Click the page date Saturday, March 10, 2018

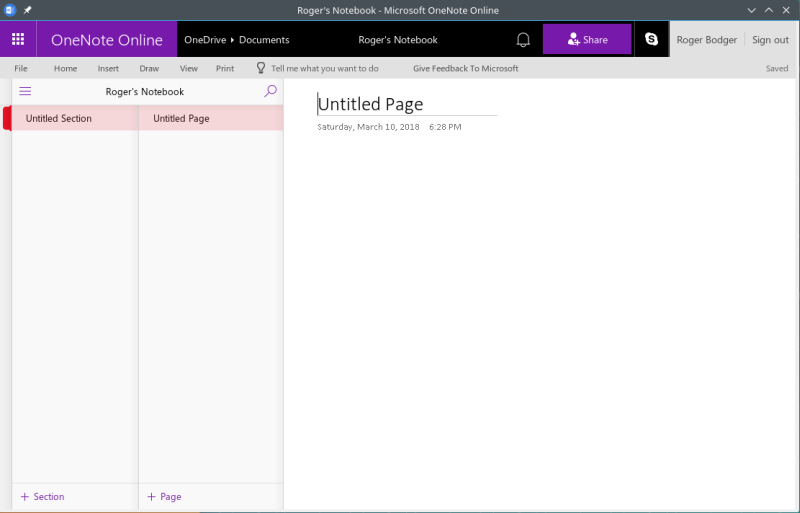[368, 127]
